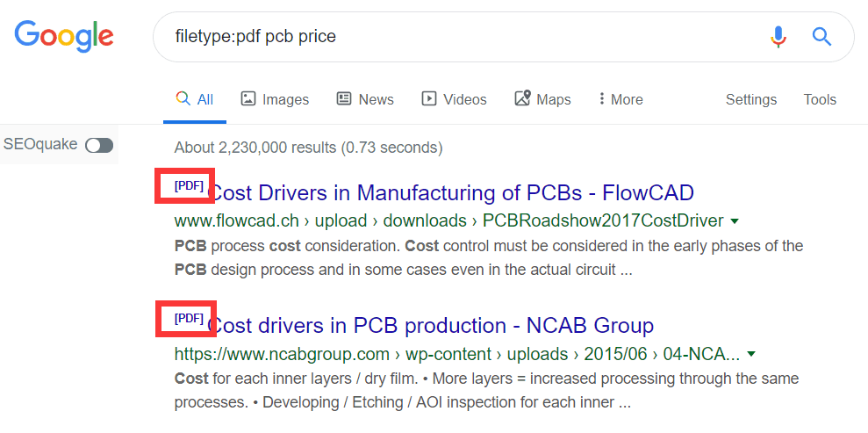Viewport: 868px width, 433px height.
Task: Open the All results tab
Action: tap(195, 99)
